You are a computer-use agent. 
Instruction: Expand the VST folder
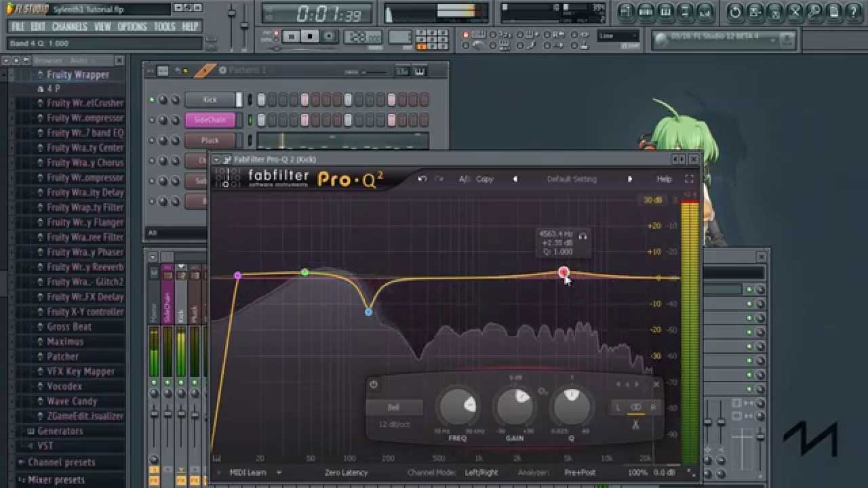[45, 446]
